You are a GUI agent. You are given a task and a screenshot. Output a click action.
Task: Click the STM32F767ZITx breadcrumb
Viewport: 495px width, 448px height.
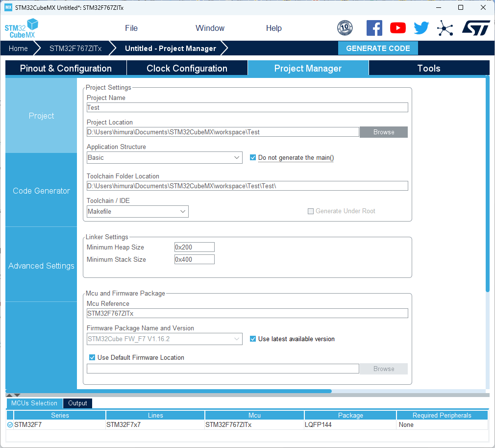point(75,49)
